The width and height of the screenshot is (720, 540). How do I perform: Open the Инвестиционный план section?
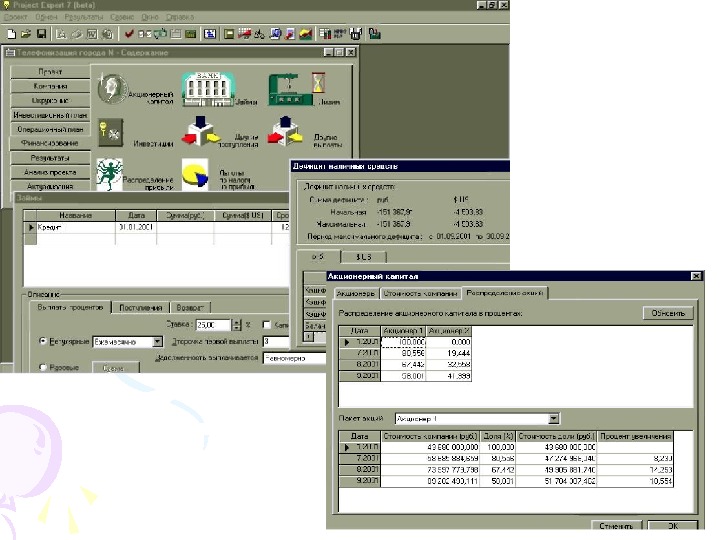[x=51, y=115]
